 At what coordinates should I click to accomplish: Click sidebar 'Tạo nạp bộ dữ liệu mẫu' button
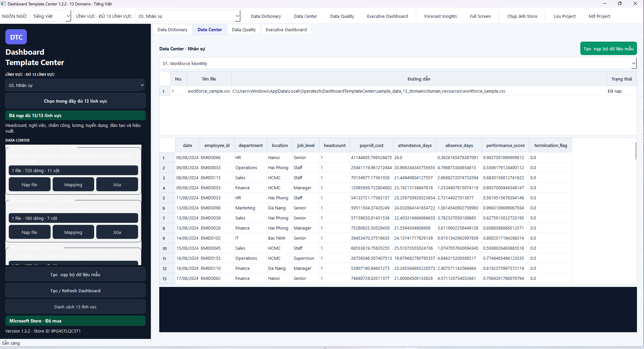75,275
